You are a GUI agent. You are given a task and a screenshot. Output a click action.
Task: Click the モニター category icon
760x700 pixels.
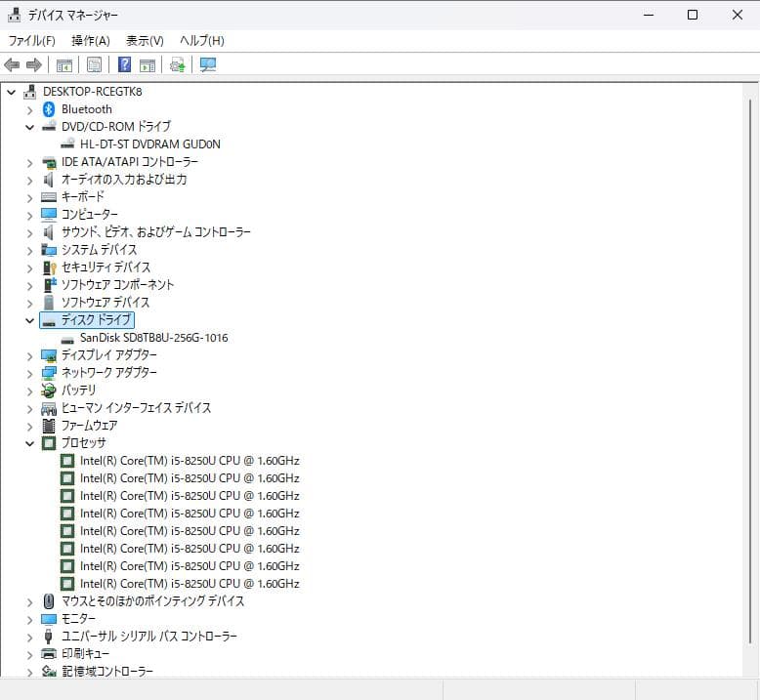tap(49, 619)
